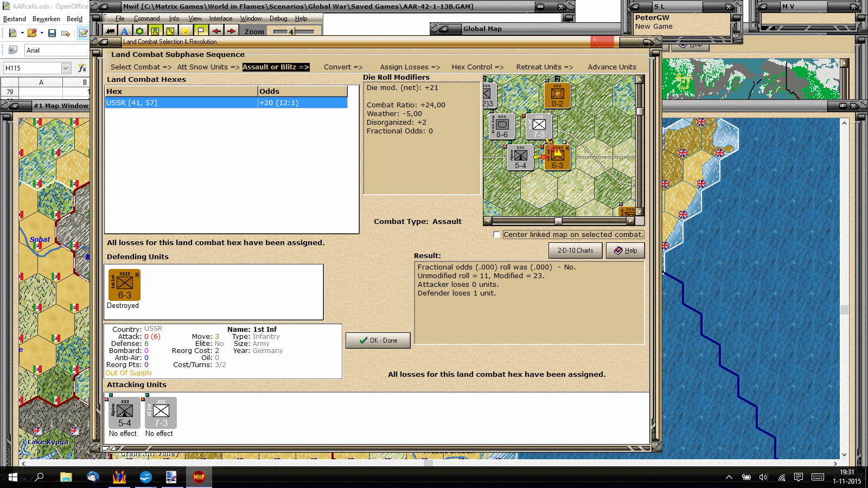Toggle Center linked map on selected combat checkbox
The height and width of the screenshot is (488, 868).
[496, 235]
